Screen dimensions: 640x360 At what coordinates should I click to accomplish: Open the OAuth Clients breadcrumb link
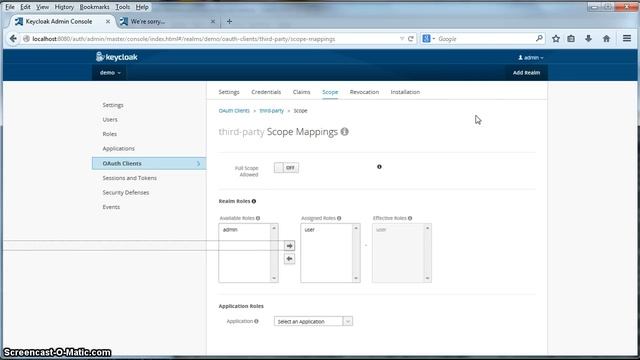pos(234,111)
